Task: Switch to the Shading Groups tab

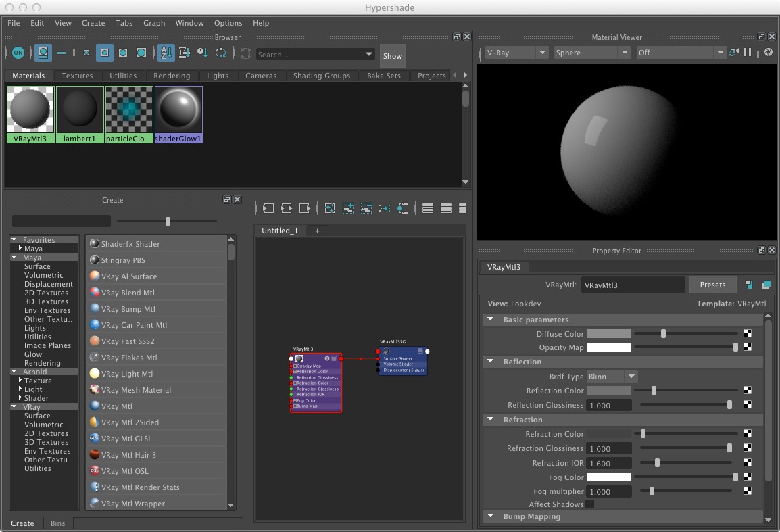Action: (321, 76)
